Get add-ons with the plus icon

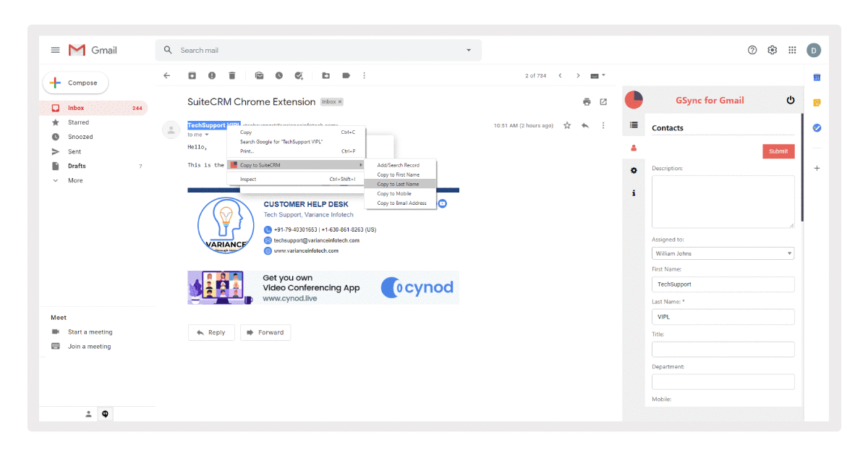tap(817, 168)
